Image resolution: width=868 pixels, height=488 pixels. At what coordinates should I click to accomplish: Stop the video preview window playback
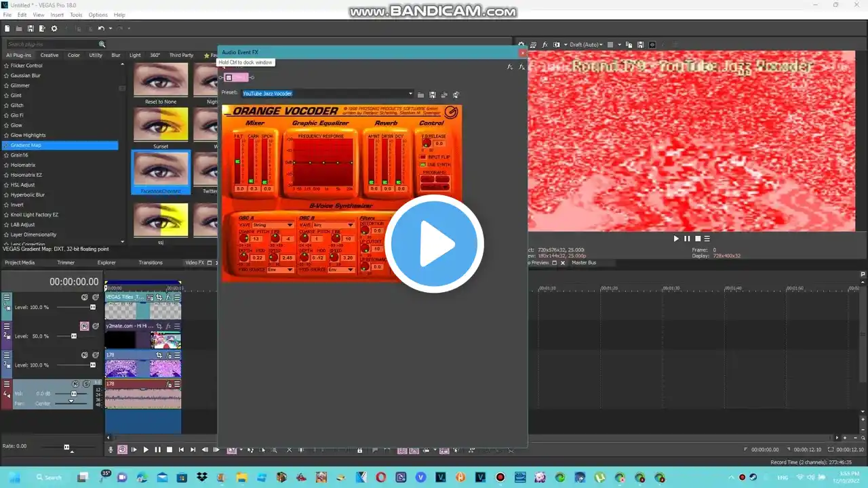click(697, 239)
